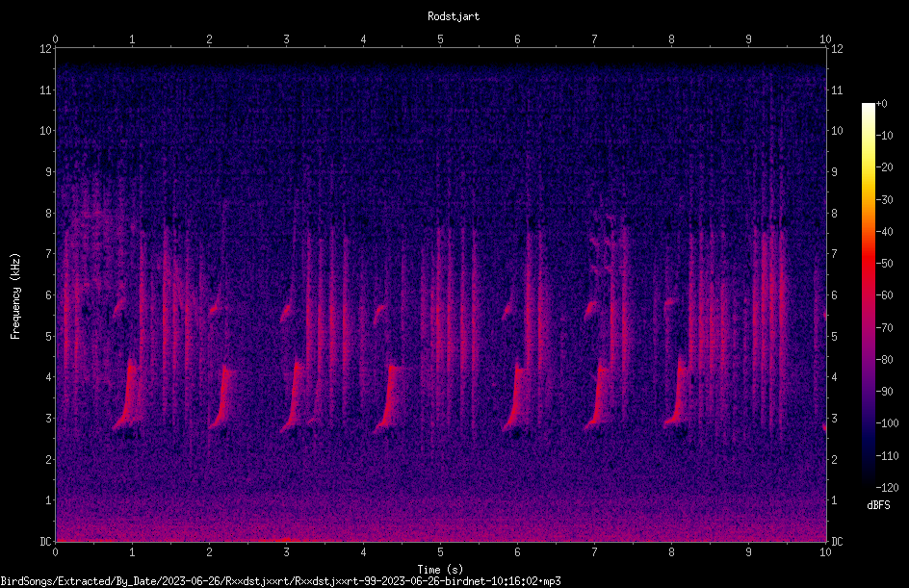Click the '6' label on left frequency axis

click(x=49, y=294)
